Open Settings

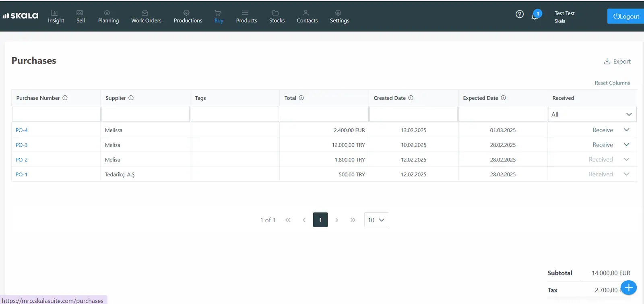pyautogui.click(x=339, y=17)
